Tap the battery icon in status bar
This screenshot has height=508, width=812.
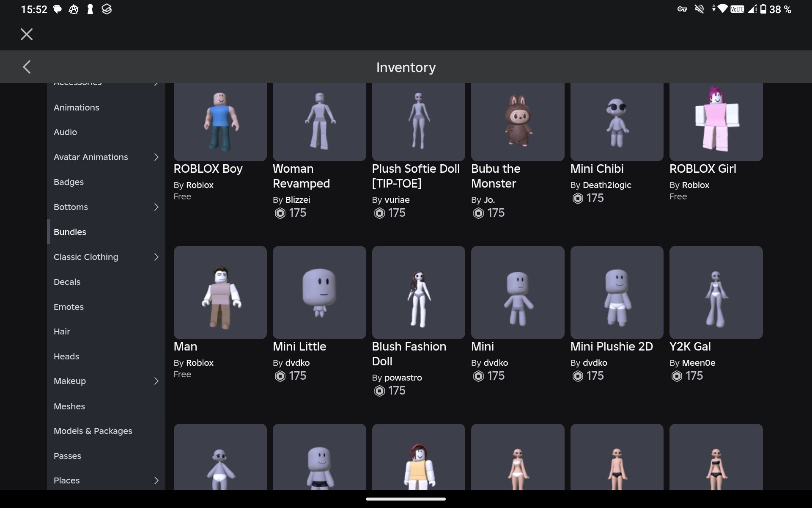tap(763, 9)
